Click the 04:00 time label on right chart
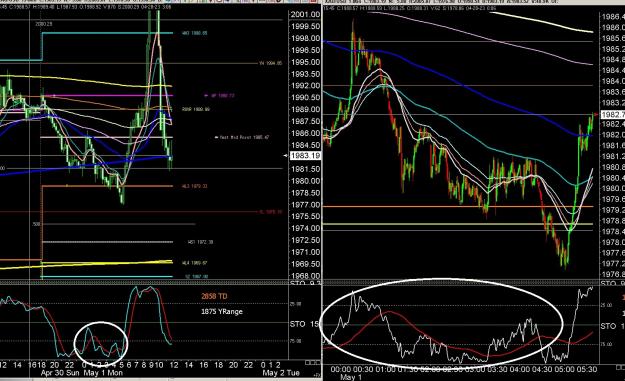The width and height of the screenshot is (625, 381). pos(520,369)
